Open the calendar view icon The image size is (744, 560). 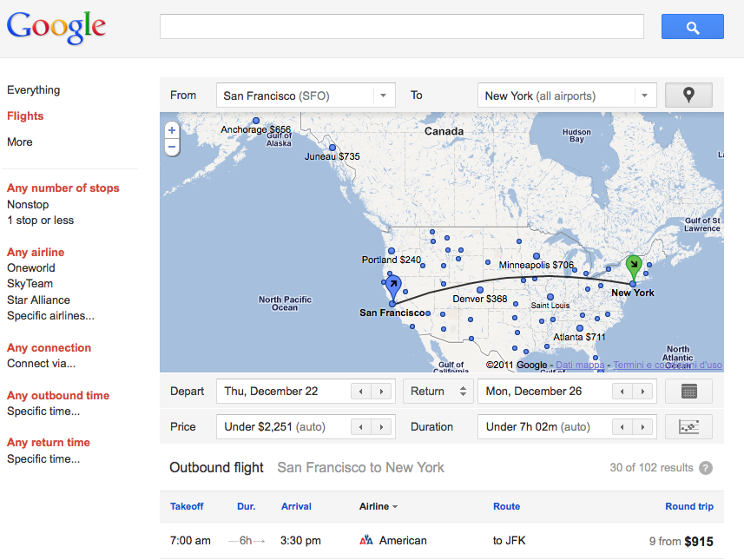pos(688,392)
